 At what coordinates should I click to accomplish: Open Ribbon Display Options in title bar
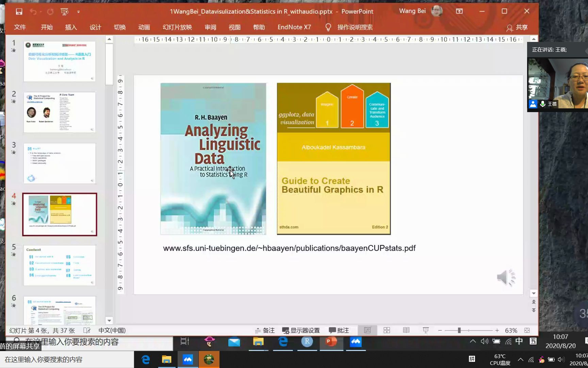pos(459,11)
